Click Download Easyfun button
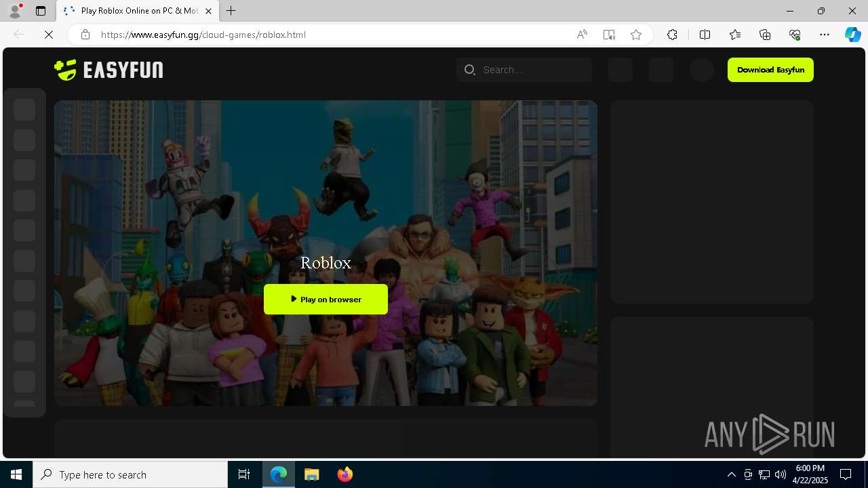Screen dimensions: 868x488 (x=770, y=70)
